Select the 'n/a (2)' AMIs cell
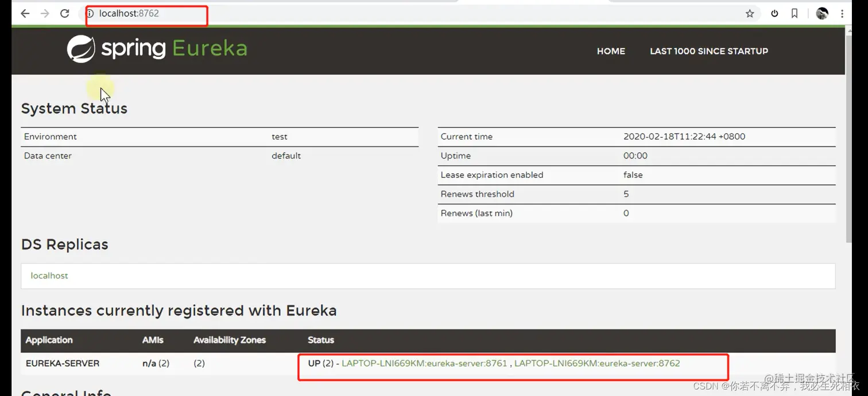The height and width of the screenshot is (396, 868). point(156,363)
